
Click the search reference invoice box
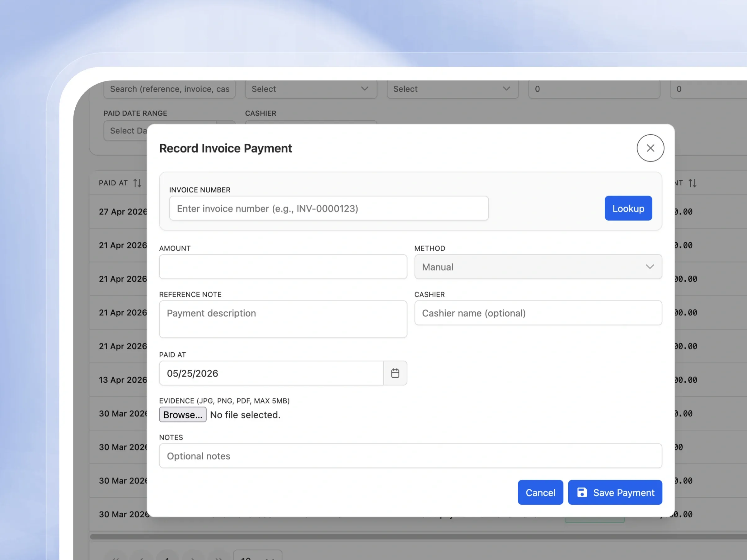click(169, 89)
